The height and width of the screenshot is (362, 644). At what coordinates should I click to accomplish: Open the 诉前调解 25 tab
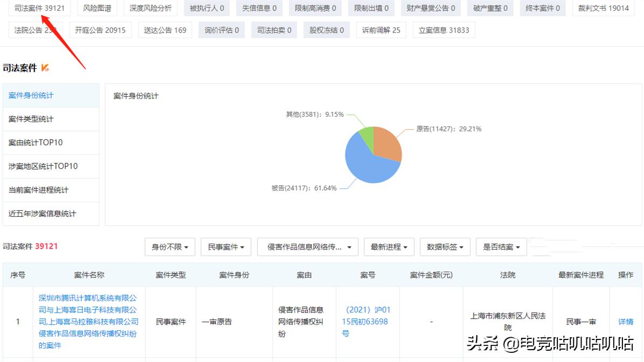click(x=381, y=30)
